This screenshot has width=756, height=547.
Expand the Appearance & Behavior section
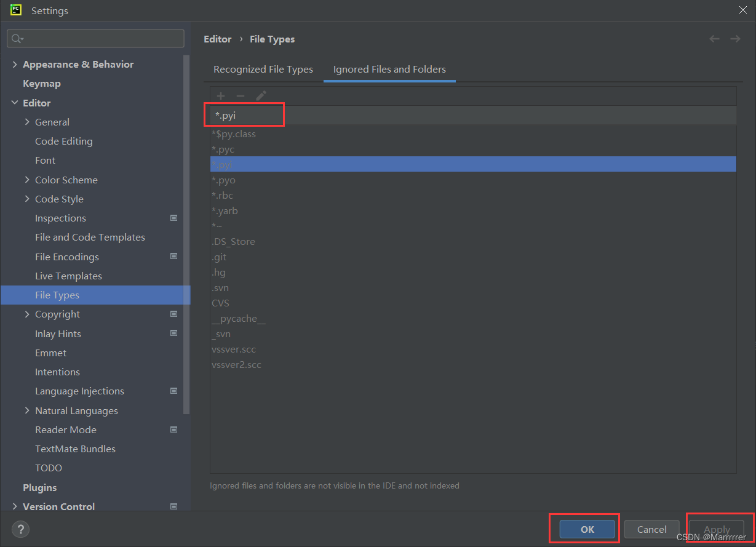coord(15,64)
